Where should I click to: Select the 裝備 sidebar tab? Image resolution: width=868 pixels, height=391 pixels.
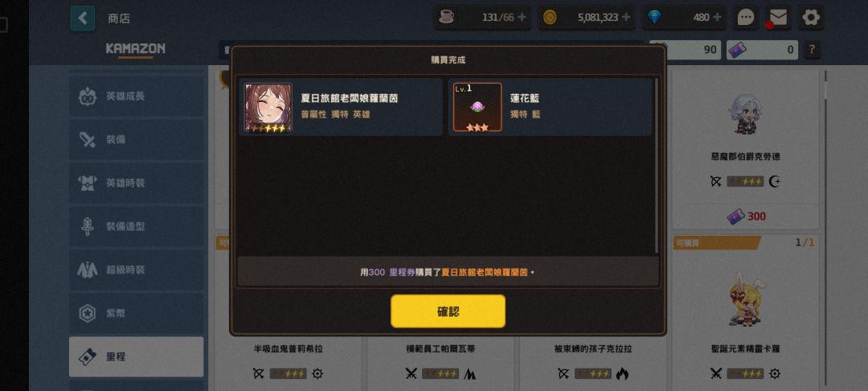[136, 139]
